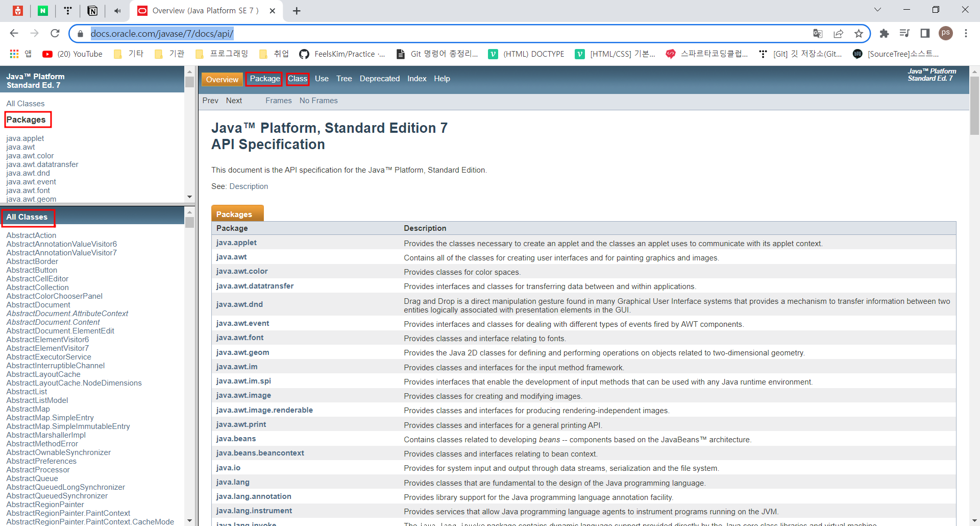
Task: Open java.io in the packages table
Action: click(228, 468)
